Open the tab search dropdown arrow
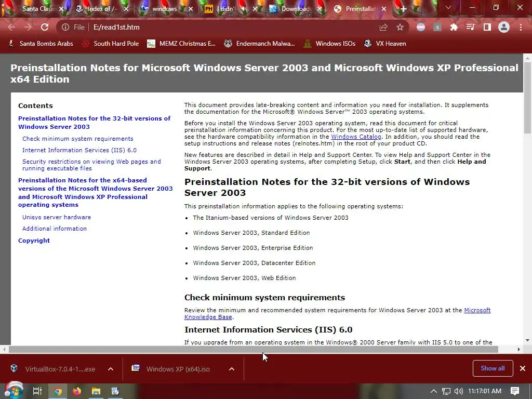The height and width of the screenshot is (399, 532). 448,7
